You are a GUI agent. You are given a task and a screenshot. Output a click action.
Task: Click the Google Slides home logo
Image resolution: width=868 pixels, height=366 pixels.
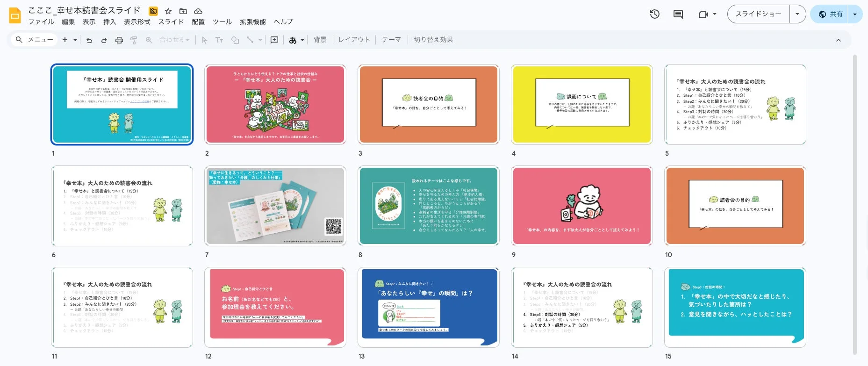15,15
